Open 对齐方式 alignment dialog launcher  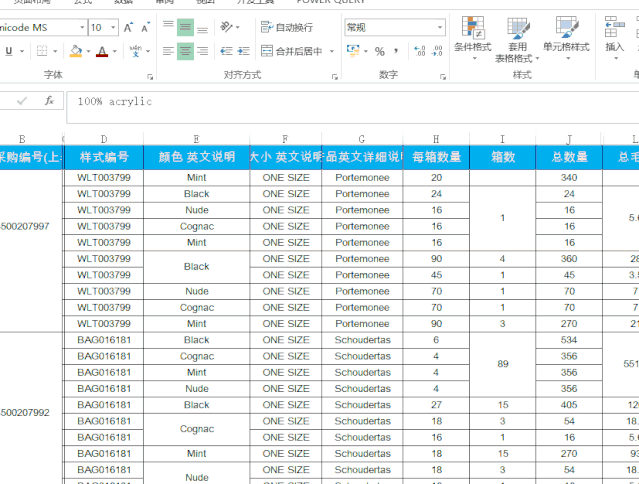point(335,77)
